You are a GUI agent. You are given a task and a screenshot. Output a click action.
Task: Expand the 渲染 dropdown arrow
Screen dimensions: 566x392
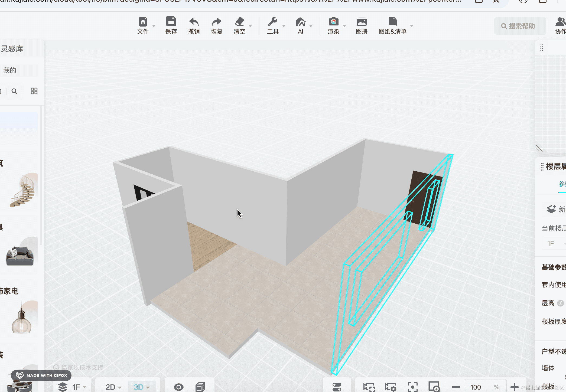[x=344, y=26]
